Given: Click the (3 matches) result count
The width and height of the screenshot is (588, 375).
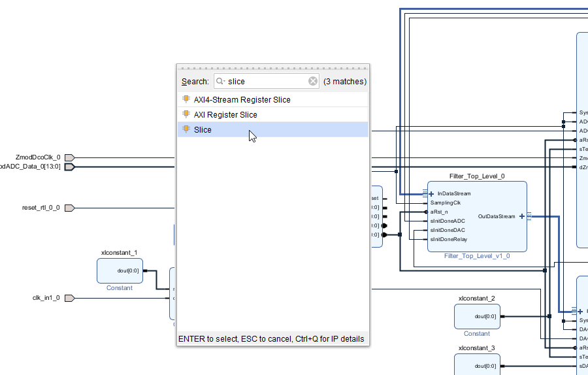Looking at the screenshot, I should click(344, 82).
